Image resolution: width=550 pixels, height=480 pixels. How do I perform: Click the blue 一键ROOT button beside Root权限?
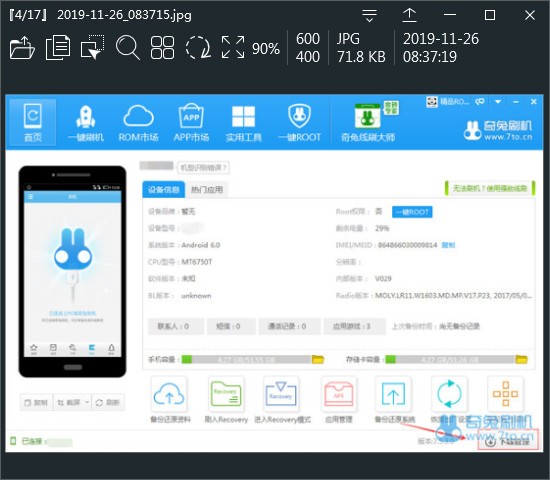point(412,212)
